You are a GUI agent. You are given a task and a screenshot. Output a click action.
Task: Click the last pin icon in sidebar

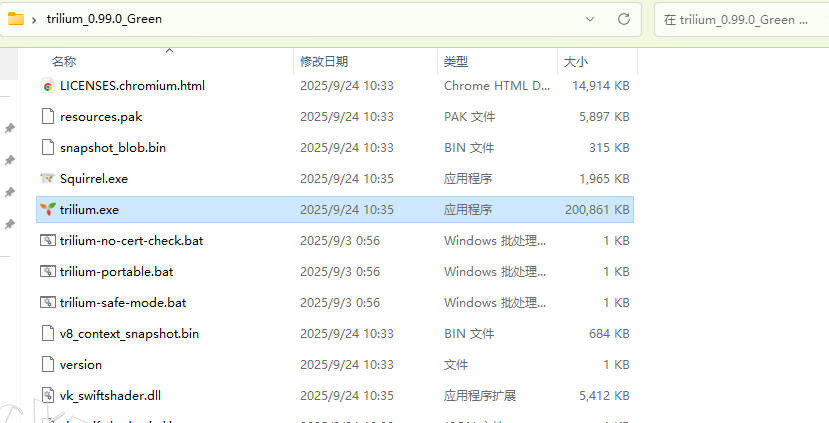[10, 225]
